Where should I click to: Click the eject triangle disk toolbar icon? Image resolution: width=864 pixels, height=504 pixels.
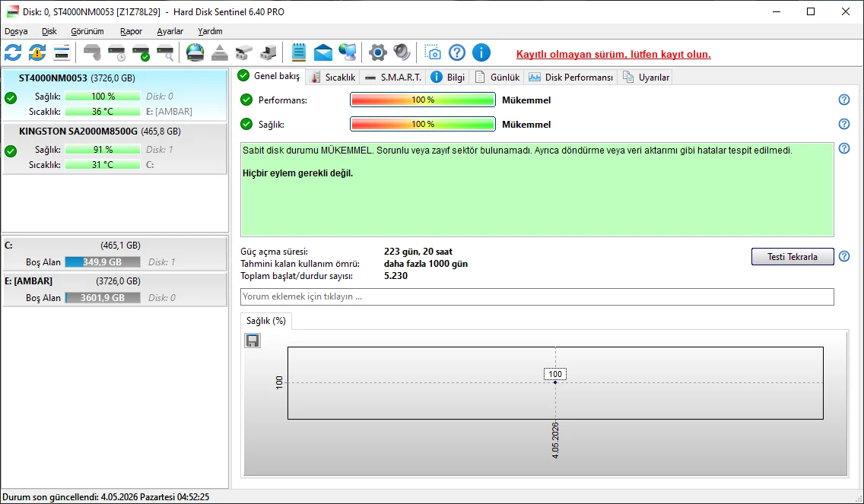220,53
